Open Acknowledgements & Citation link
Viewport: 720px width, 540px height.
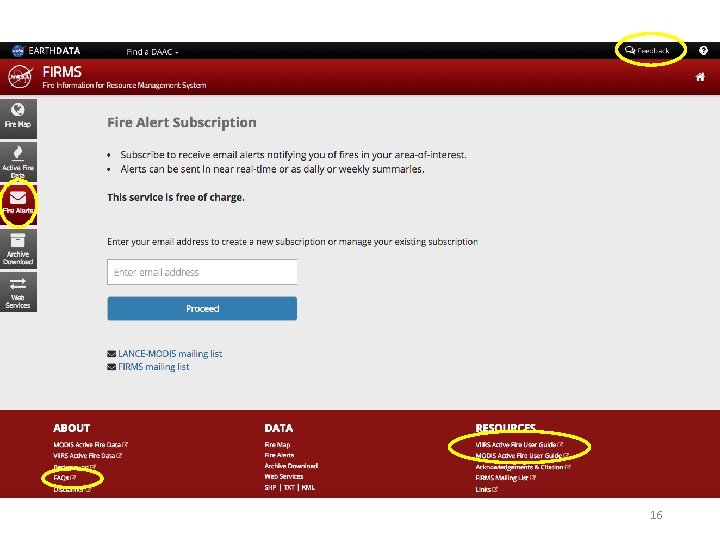coord(523,467)
